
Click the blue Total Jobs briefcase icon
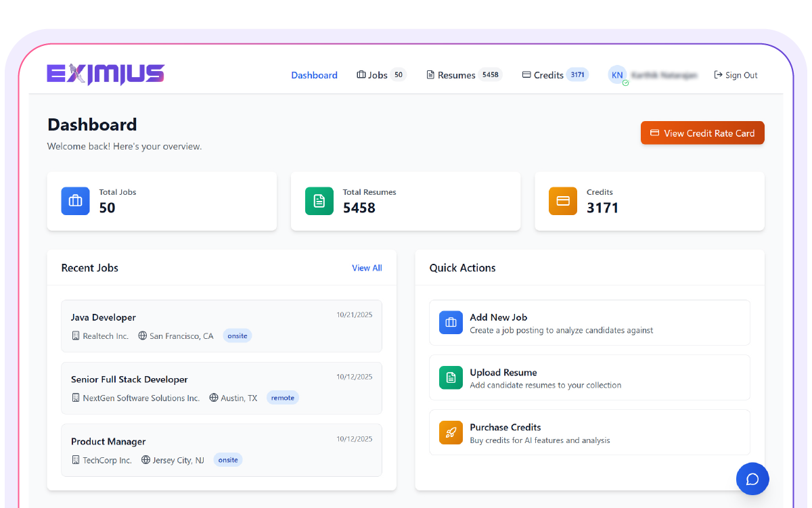coord(75,201)
